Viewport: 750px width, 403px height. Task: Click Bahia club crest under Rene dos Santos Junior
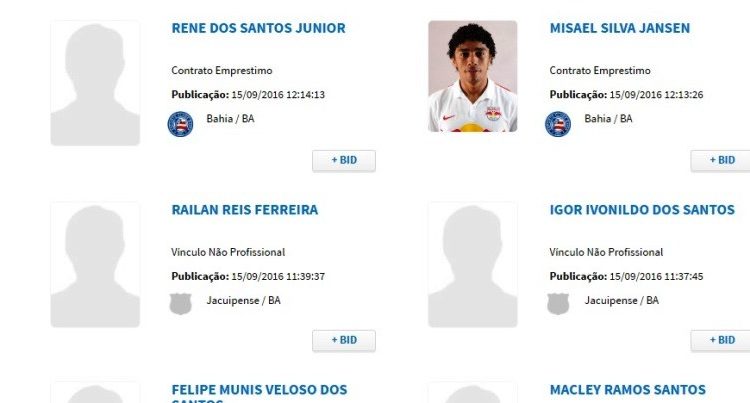point(180,124)
